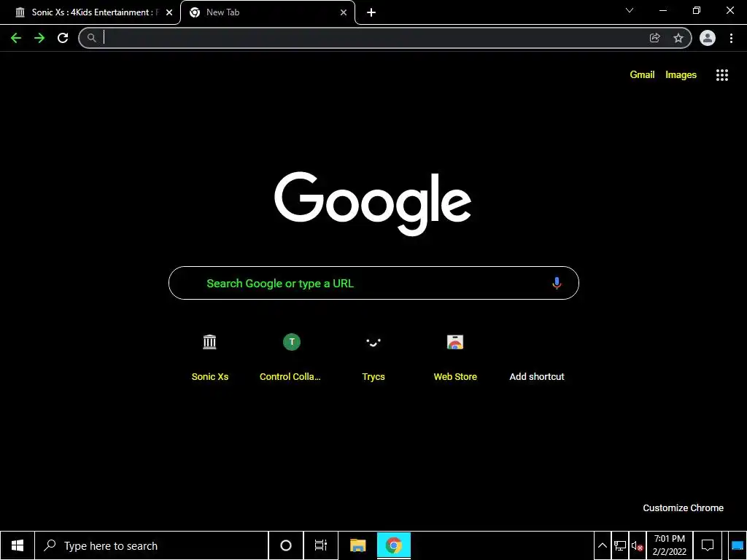Viewport: 747px width, 560px height.
Task: Share this page via address bar icon
Action: [654, 38]
